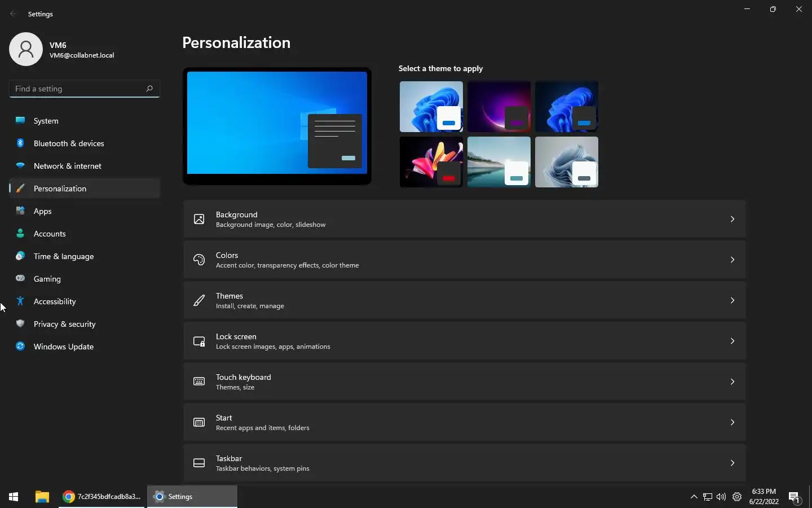Click the Lock screen icon
The image size is (812, 508).
click(199, 341)
